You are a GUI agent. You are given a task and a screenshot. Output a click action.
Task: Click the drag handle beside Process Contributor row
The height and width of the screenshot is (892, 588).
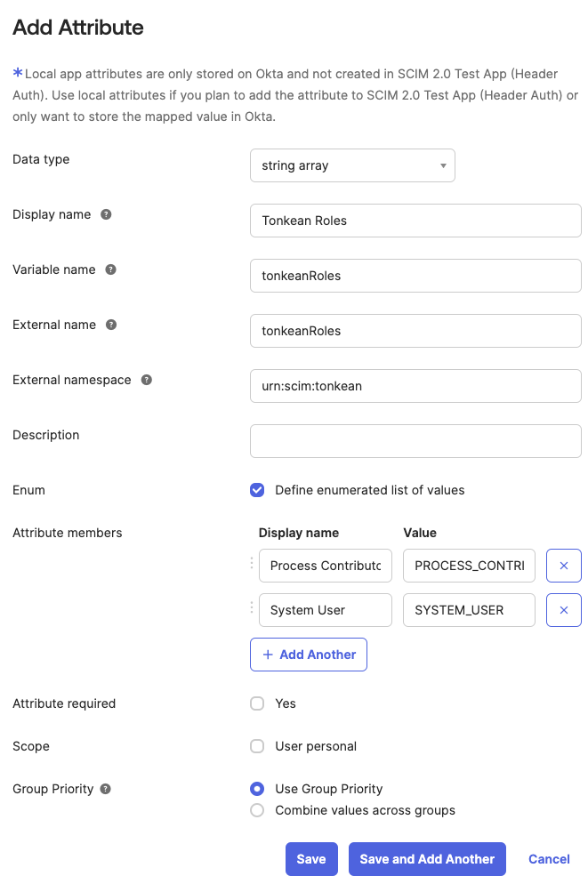pyautogui.click(x=251, y=566)
